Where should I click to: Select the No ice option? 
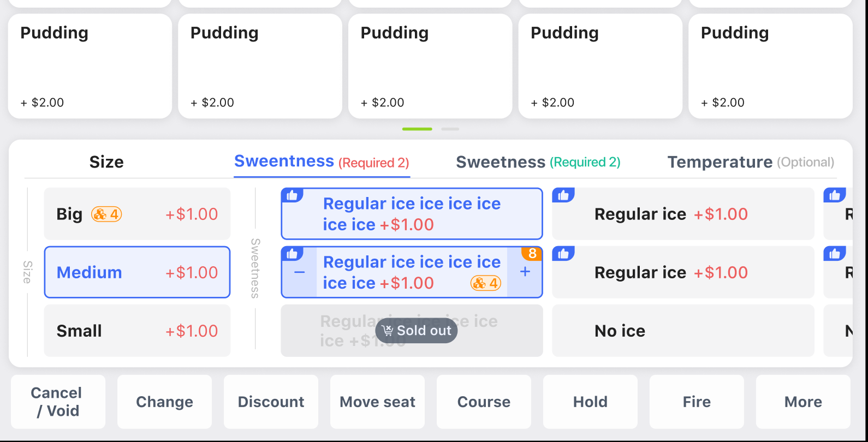point(683,331)
